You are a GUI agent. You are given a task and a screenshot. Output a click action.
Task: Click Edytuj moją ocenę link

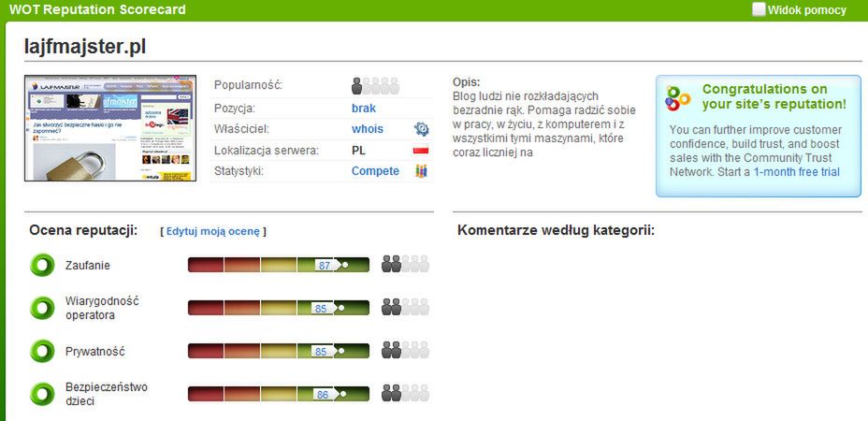pyautogui.click(x=213, y=232)
